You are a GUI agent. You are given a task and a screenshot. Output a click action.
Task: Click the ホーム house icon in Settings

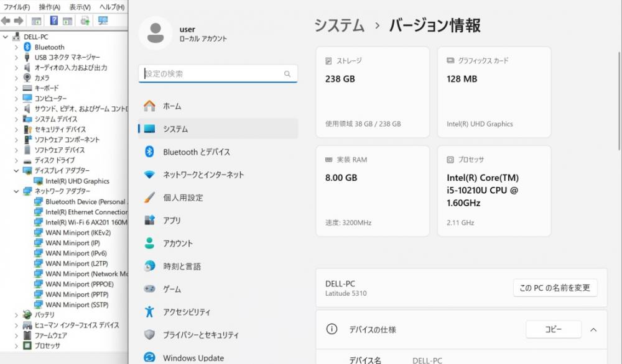pos(149,106)
